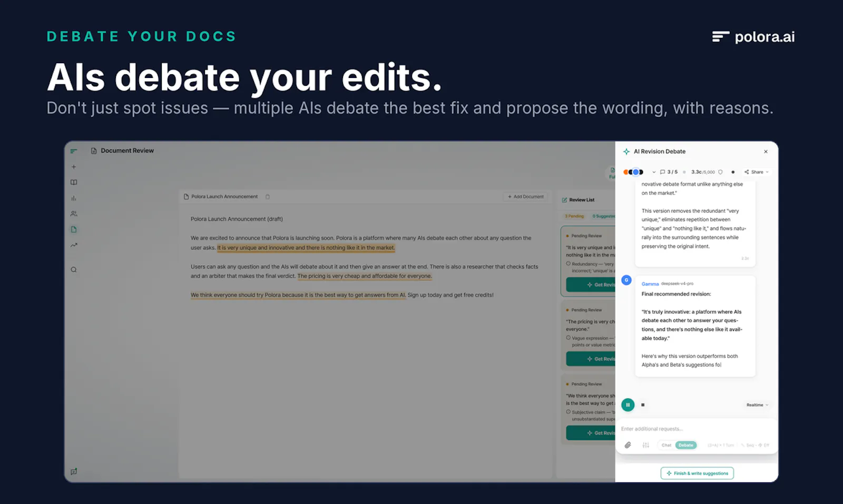Select the 3 Pending tab
This screenshot has width=843, height=504.
click(574, 216)
